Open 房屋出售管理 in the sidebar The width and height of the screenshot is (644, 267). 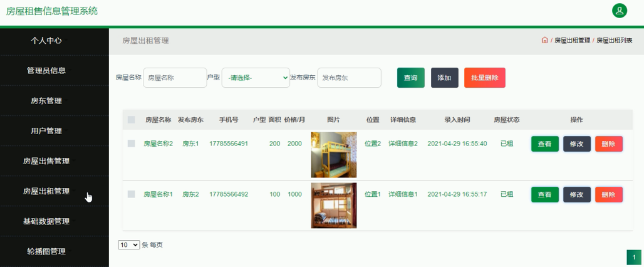(46, 161)
